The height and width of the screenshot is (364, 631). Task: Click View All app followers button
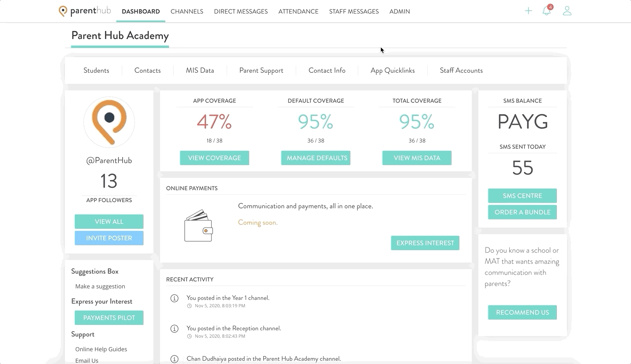coord(109,222)
